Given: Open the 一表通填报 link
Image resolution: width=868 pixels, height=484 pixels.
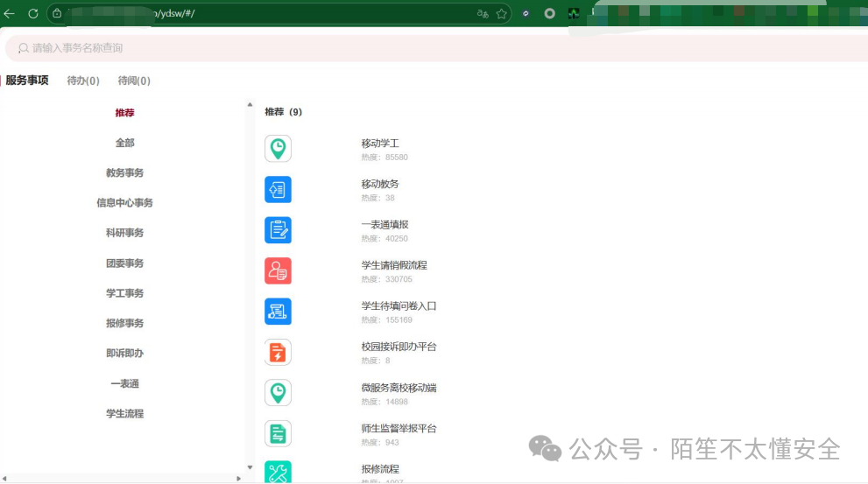Looking at the screenshot, I should point(385,225).
